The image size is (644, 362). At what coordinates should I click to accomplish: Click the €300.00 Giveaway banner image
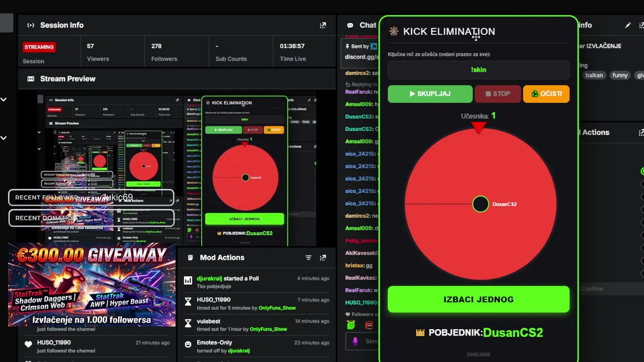(92, 285)
